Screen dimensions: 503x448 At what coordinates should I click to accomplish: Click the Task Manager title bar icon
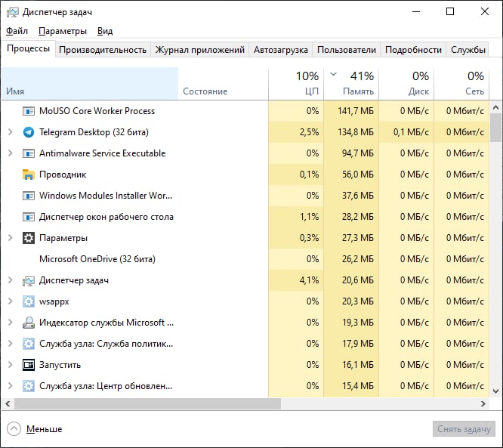(x=13, y=12)
